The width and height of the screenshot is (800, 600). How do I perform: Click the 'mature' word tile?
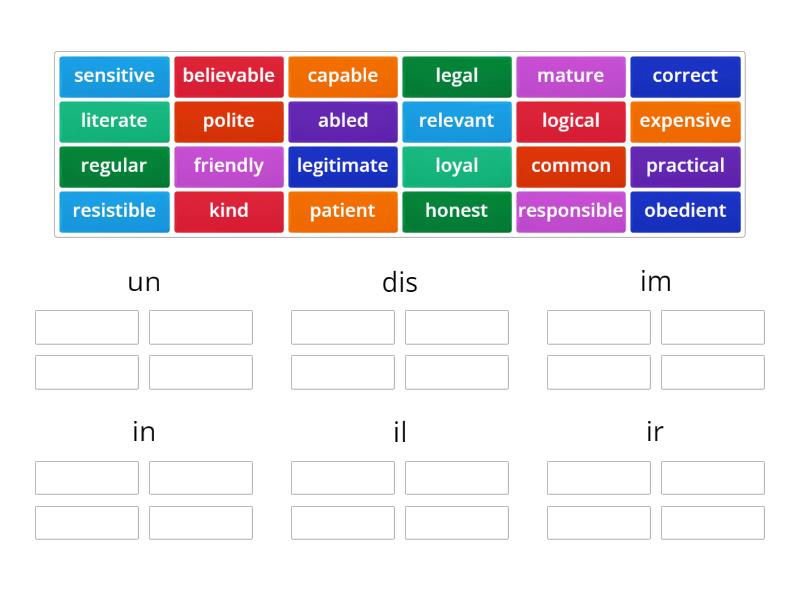[570, 76]
